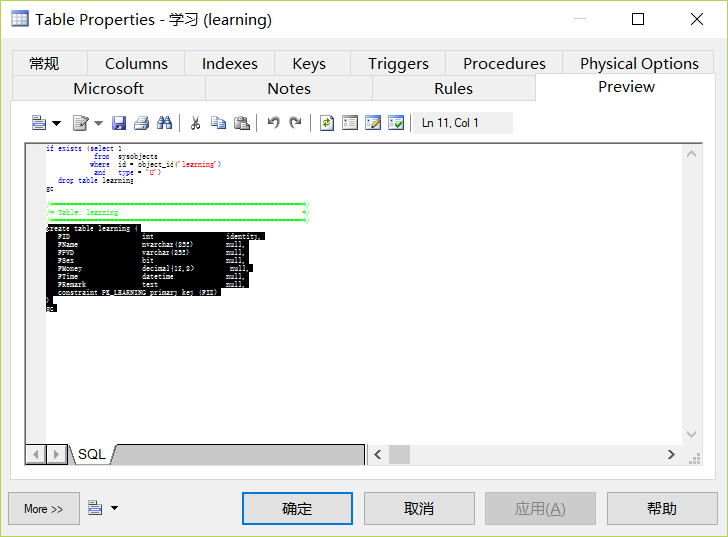Click the Show Generation Options icon

[350, 123]
